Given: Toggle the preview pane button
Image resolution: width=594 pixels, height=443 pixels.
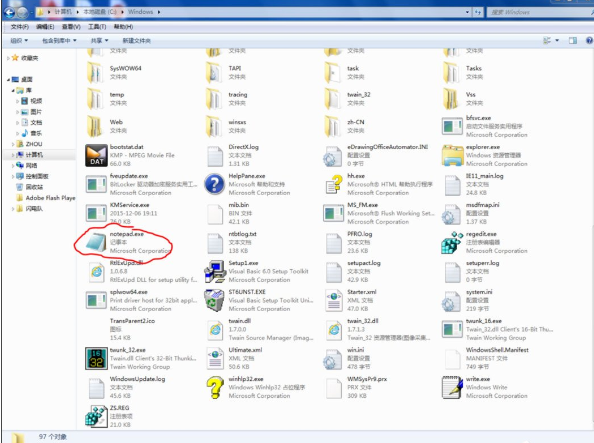Looking at the screenshot, I should click(572, 41).
